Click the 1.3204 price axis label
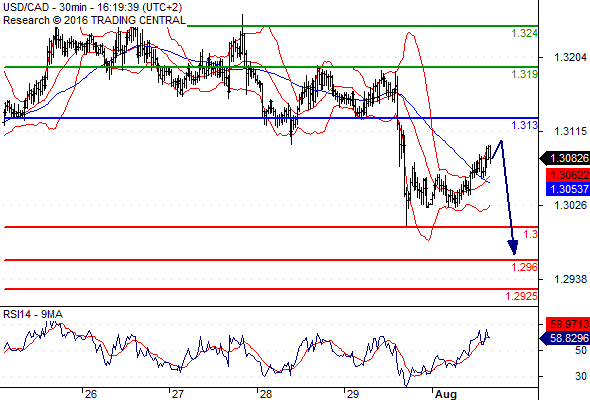 coord(570,58)
